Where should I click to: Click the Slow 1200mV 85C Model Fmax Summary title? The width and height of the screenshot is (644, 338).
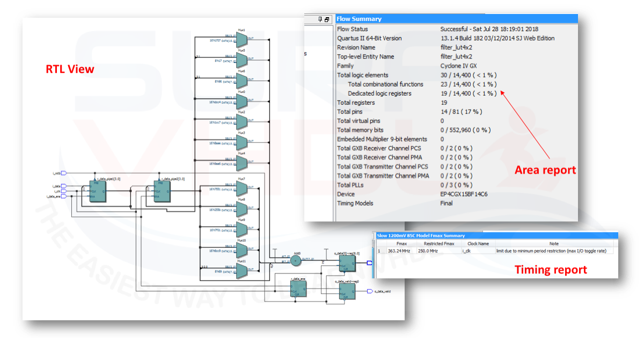click(x=421, y=235)
